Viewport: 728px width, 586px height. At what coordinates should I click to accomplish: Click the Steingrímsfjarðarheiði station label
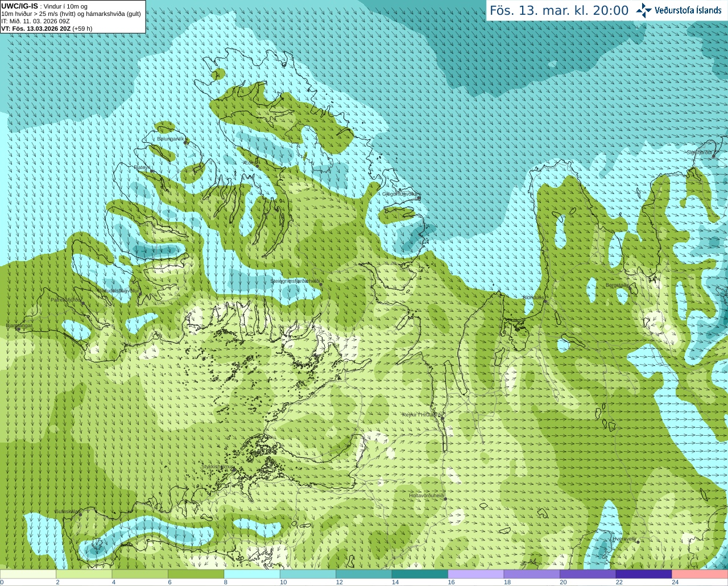(x=295, y=281)
